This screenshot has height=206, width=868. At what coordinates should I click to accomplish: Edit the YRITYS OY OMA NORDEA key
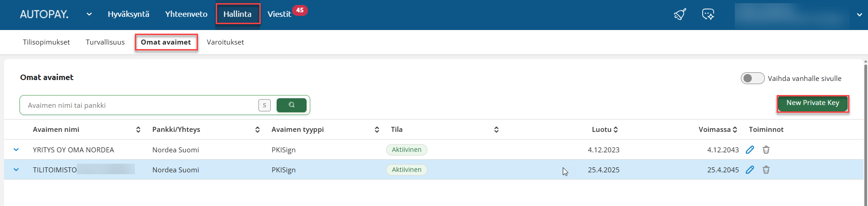(750, 150)
